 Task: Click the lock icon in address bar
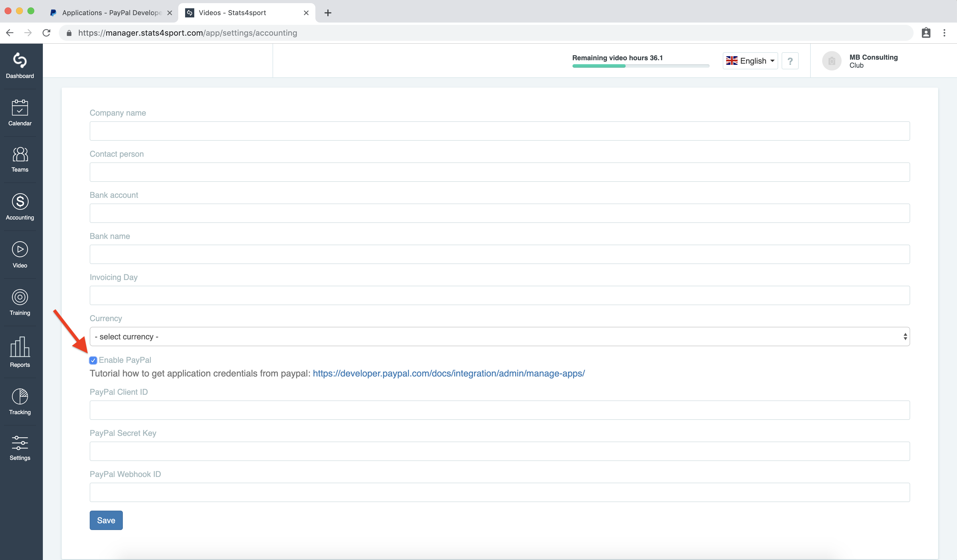tap(69, 33)
